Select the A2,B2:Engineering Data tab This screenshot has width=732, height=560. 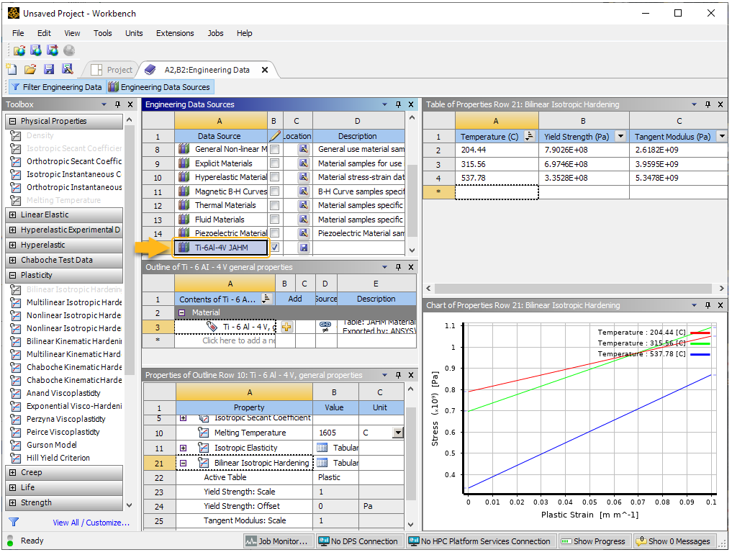(x=207, y=70)
